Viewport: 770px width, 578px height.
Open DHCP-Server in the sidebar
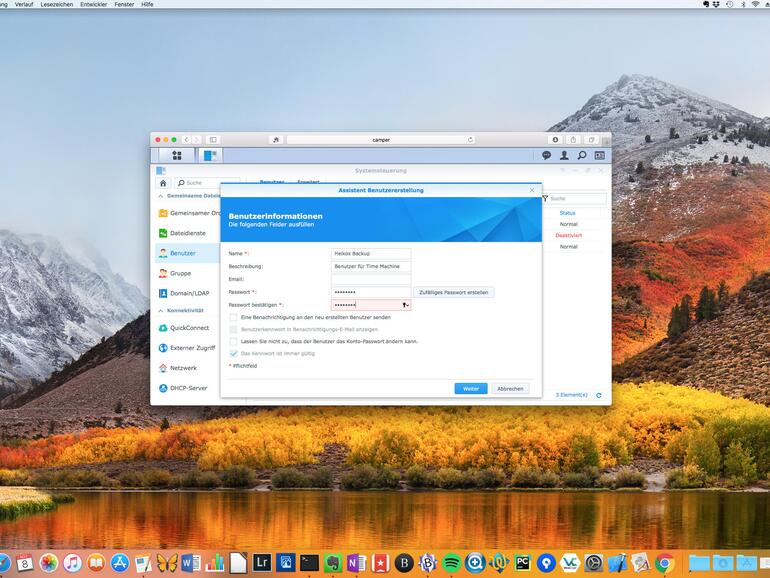pyautogui.click(x=187, y=388)
